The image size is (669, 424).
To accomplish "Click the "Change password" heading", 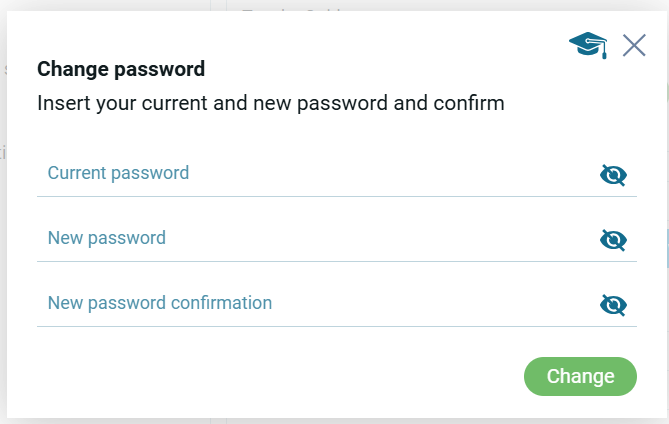I will pos(121,70).
